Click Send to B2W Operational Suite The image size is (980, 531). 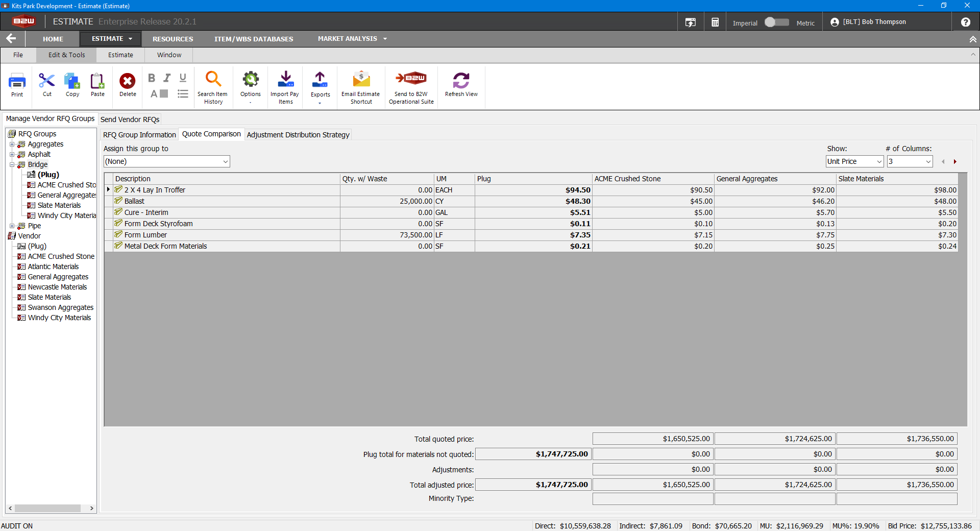click(x=411, y=87)
